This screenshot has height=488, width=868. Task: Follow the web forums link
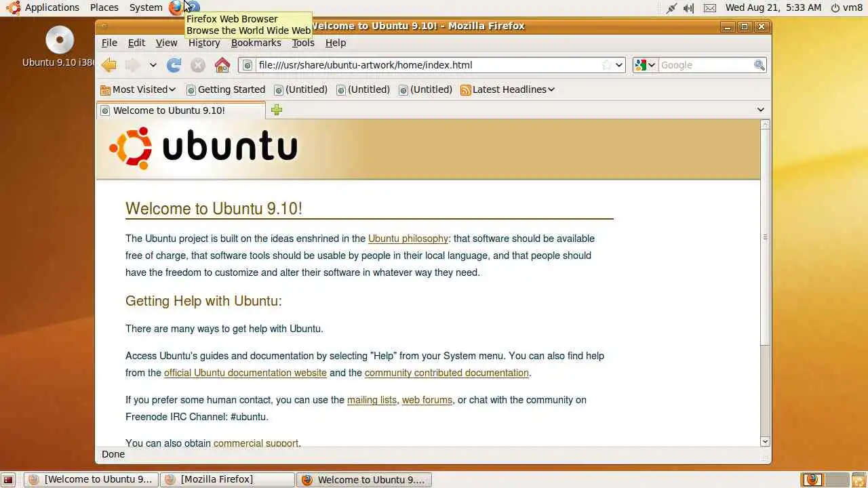(427, 400)
